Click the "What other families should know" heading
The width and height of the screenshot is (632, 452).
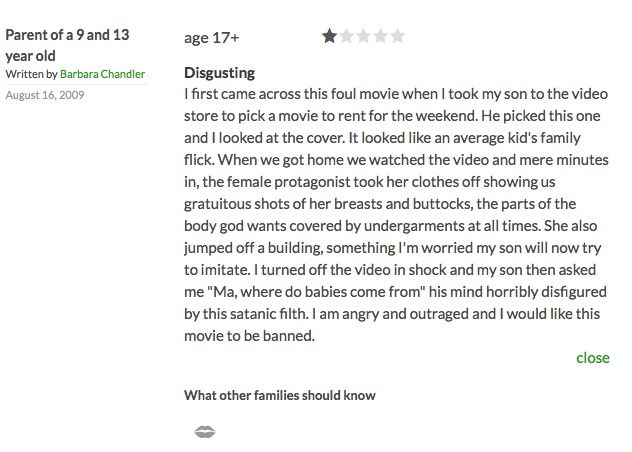pyautogui.click(x=280, y=395)
